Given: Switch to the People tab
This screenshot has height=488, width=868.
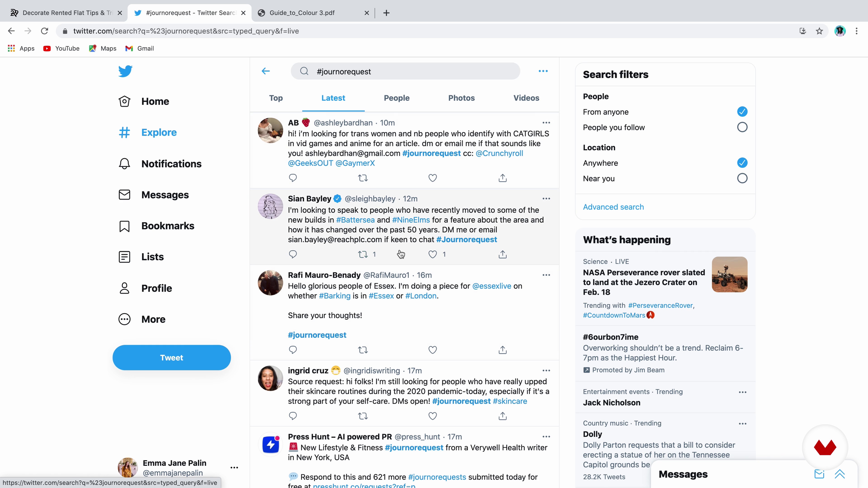Looking at the screenshot, I should click(x=397, y=98).
